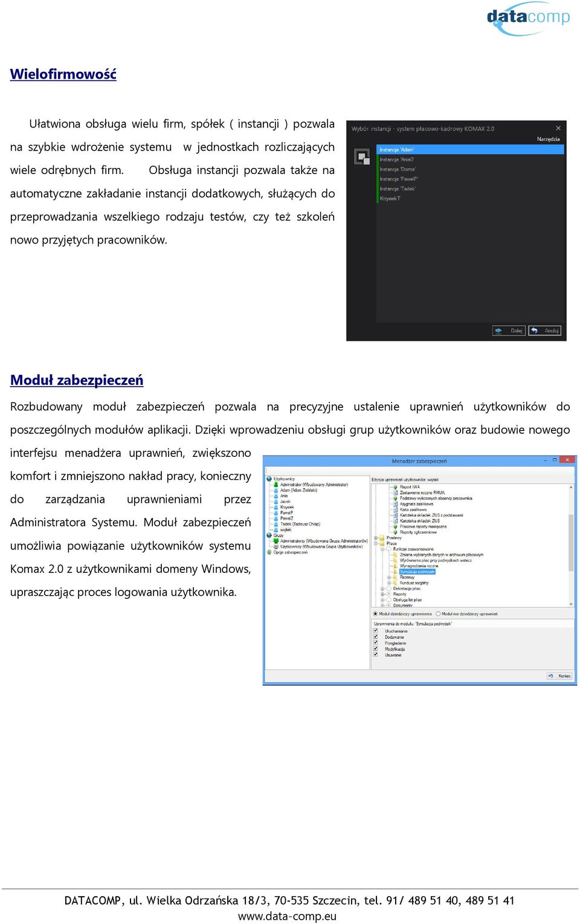580x924 pixels.
Task: Click the Wielofirmowość heading
Action: pos(63,74)
